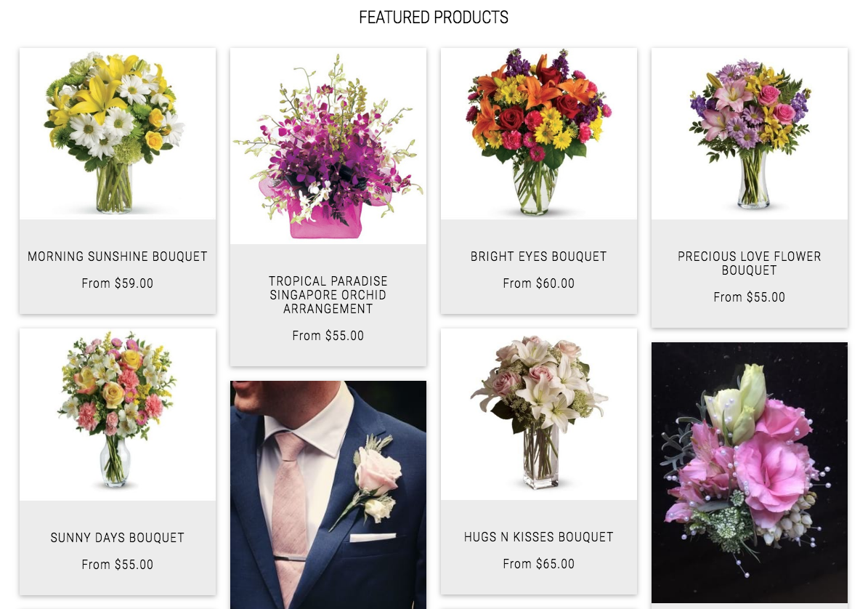This screenshot has width=868, height=609.
Task: Open the Sunny Days Bouquet picture
Action: pos(118,415)
